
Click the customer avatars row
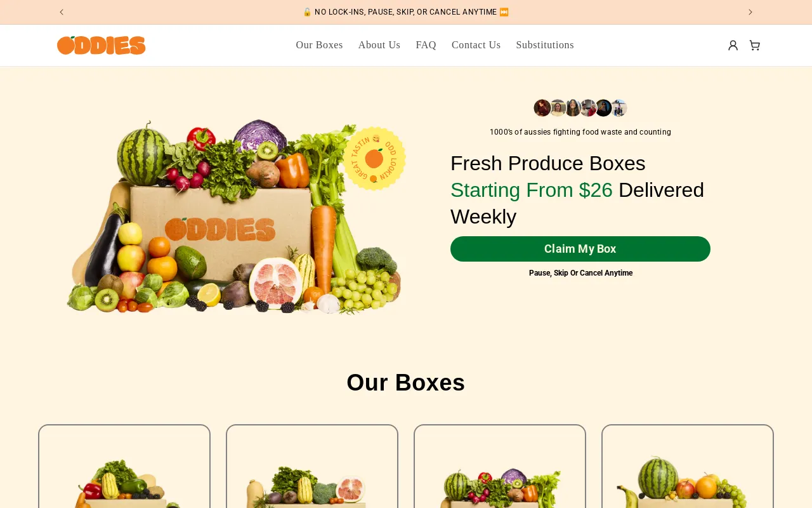tap(580, 108)
